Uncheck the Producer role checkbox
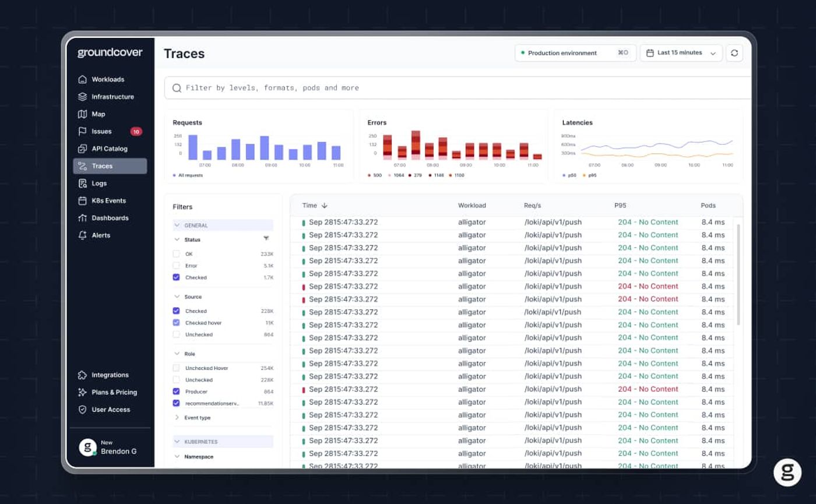The height and width of the screenshot is (504, 816). (x=176, y=392)
